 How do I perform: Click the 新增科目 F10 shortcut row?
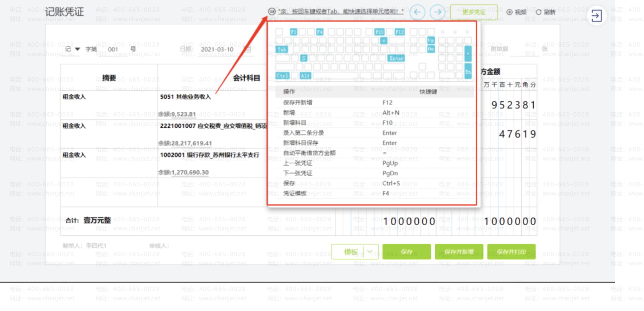[x=375, y=123]
